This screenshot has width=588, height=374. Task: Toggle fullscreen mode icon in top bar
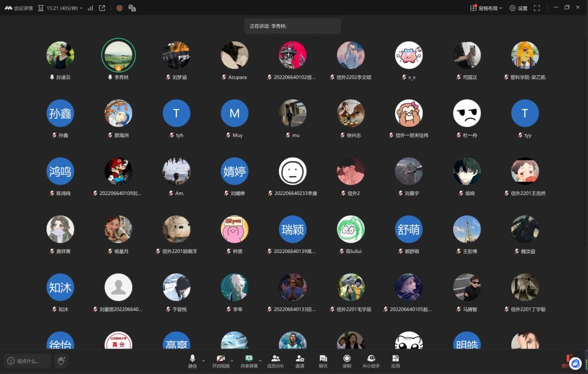(x=537, y=8)
